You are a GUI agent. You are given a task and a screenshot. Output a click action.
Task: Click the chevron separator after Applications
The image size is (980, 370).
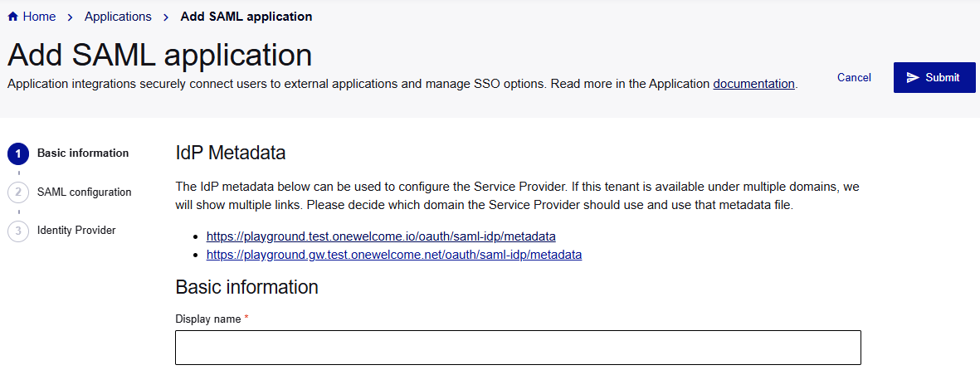click(166, 17)
